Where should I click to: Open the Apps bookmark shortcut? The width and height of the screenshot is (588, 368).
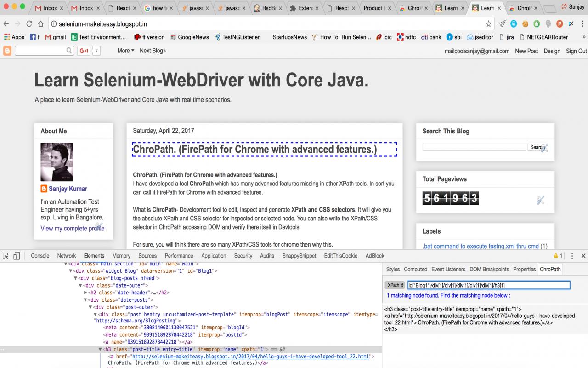14,37
